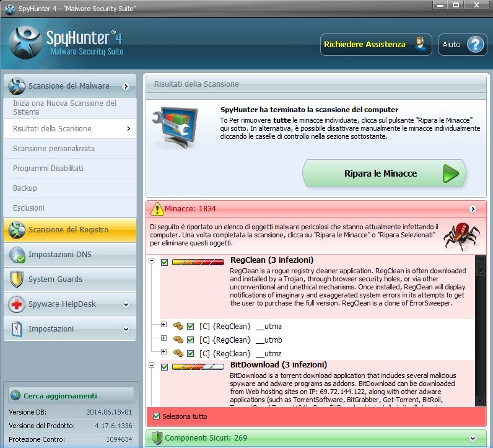Open the Backup menu item
This screenshot has height=448, width=493.
70,188
